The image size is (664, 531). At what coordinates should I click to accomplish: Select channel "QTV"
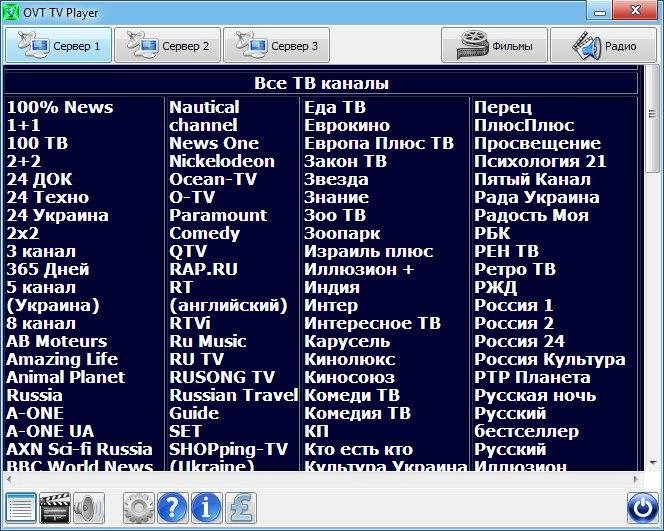point(188,252)
